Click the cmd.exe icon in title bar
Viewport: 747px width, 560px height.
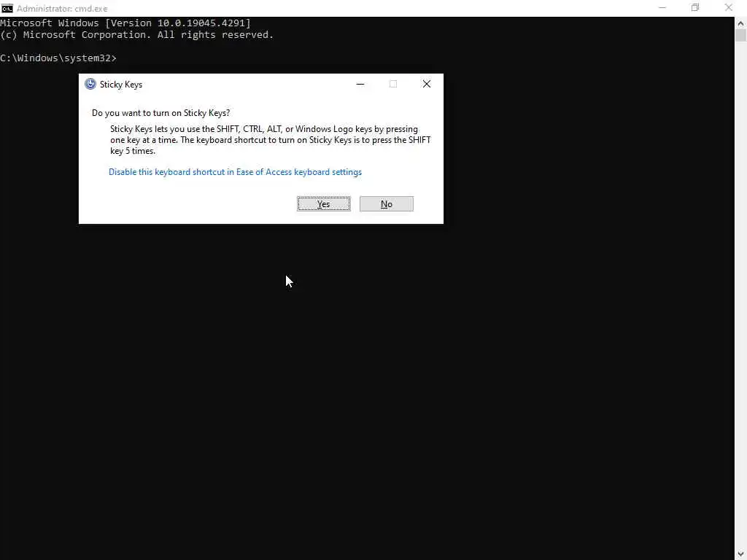7,8
